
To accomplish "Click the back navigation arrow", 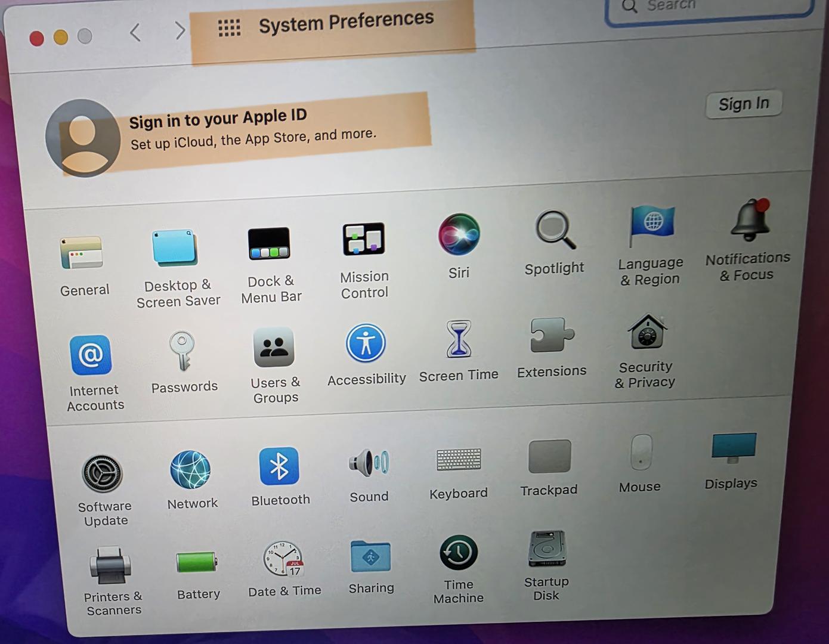I will tap(135, 32).
